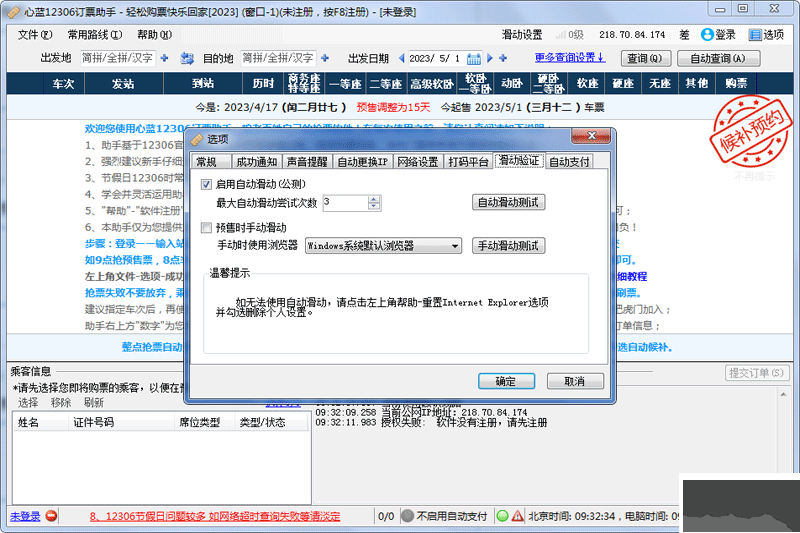Open the 手动时使用浏览器 dropdown

click(x=383, y=246)
